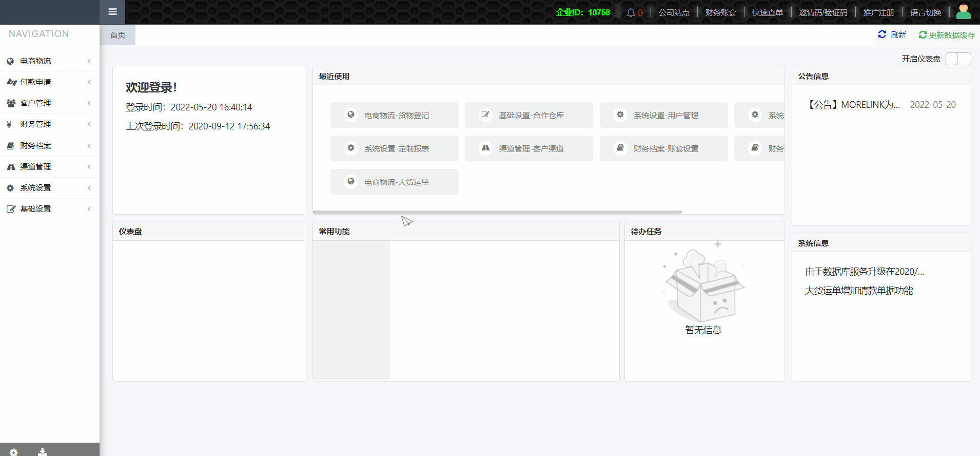Click the 财务档案 book icon in sidebar
The width and height of the screenshot is (980, 456).
click(x=10, y=146)
